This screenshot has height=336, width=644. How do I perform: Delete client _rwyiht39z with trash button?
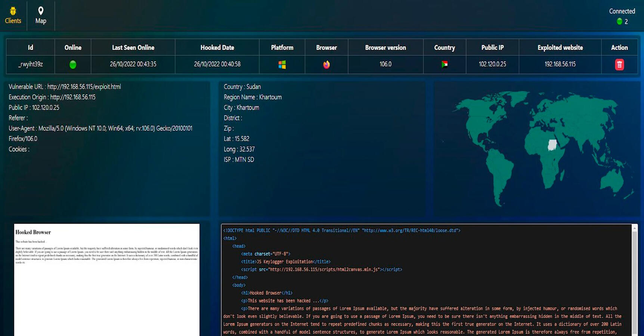click(619, 65)
